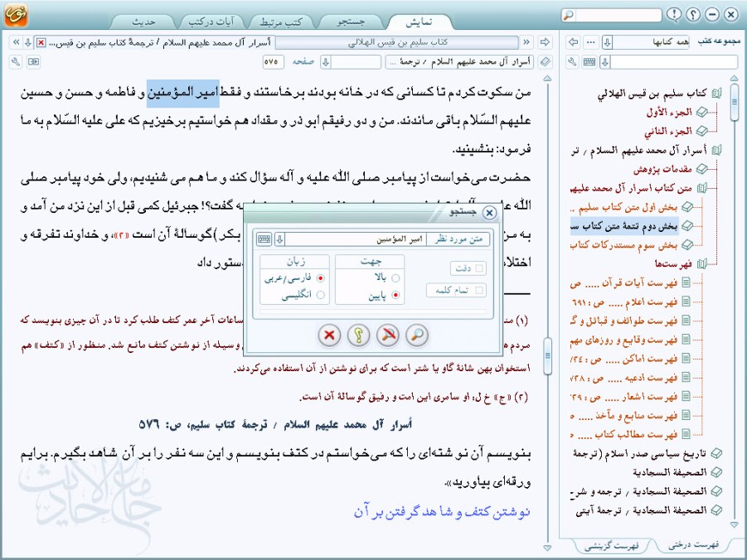This screenshot has height=560, width=747.
Task: Click the top-right quick search input field
Action: (618, 15)
